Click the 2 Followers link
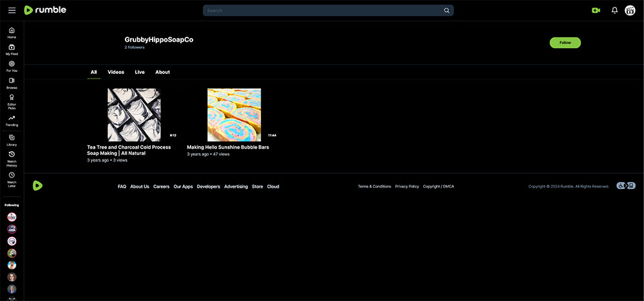 (x=135, y=48)
